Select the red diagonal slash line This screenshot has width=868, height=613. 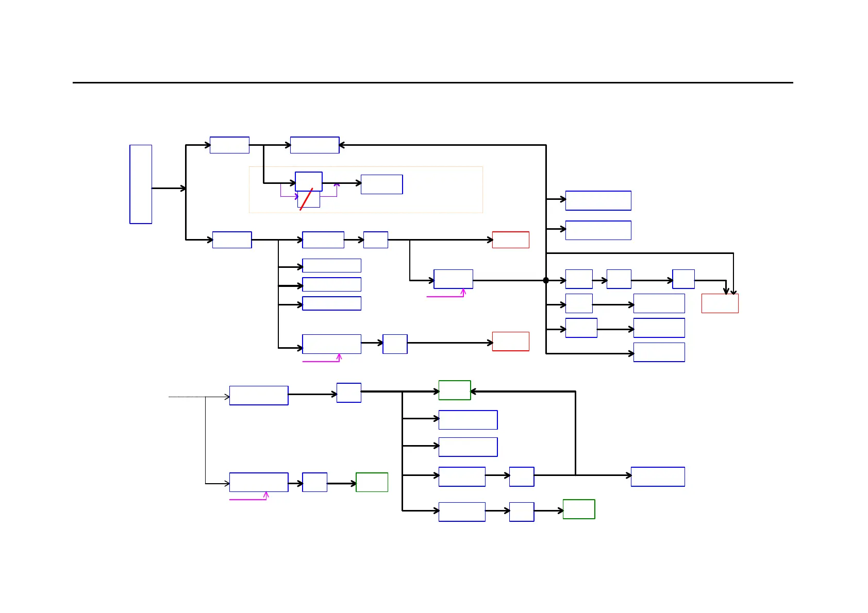coord(306,199)
